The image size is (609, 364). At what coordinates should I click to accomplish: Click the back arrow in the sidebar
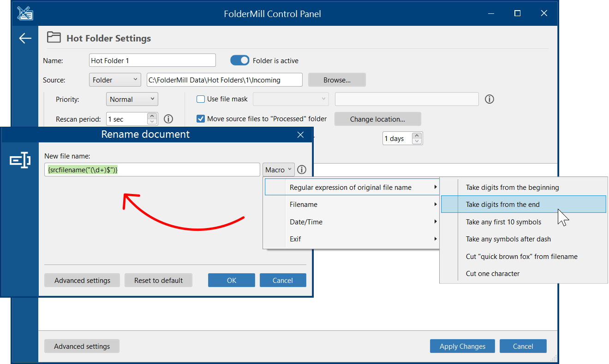click(25, 38)
